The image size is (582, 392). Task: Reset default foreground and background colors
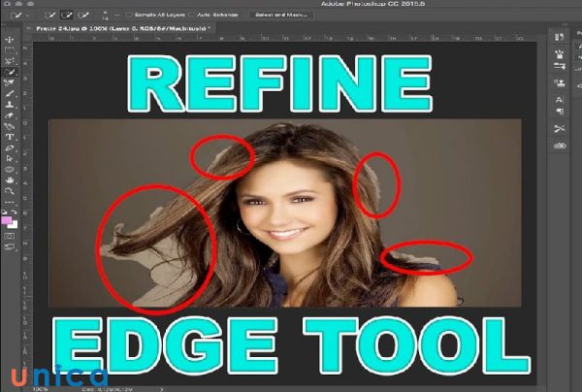click(4, 212)
